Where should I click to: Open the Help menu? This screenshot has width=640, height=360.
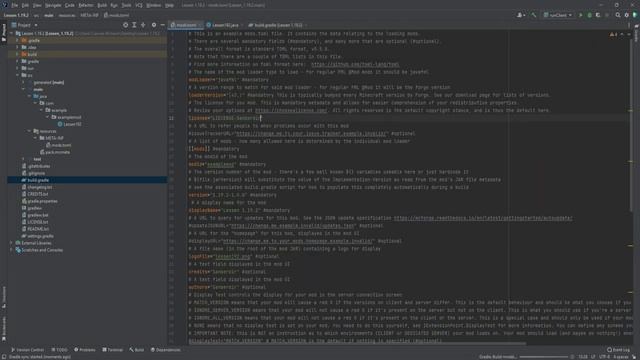click(169, 5)
